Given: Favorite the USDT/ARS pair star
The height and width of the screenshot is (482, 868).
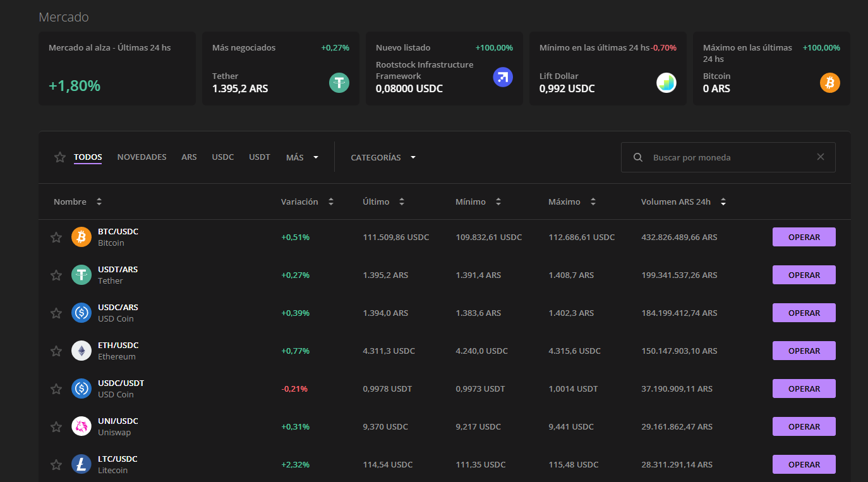Looking at the screenshot, I should tap(56, 275).
